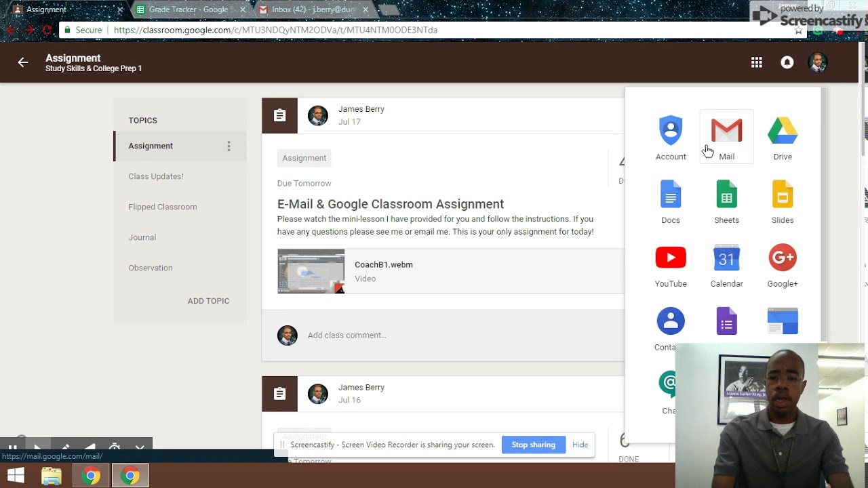Click CoachB1.webm attachment name
This screenshot has width=868, height=488.
coord(384,264)
